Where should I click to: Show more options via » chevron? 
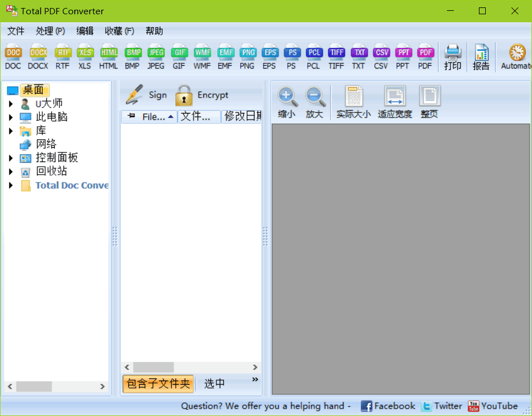pyautogui.click(x=255, y=379)
